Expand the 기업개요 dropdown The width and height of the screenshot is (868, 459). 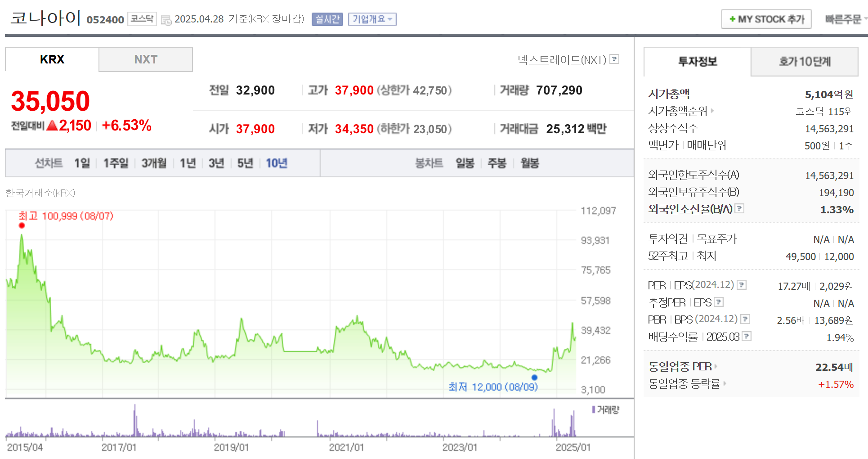pyautogui.click(x=372, y=19)
